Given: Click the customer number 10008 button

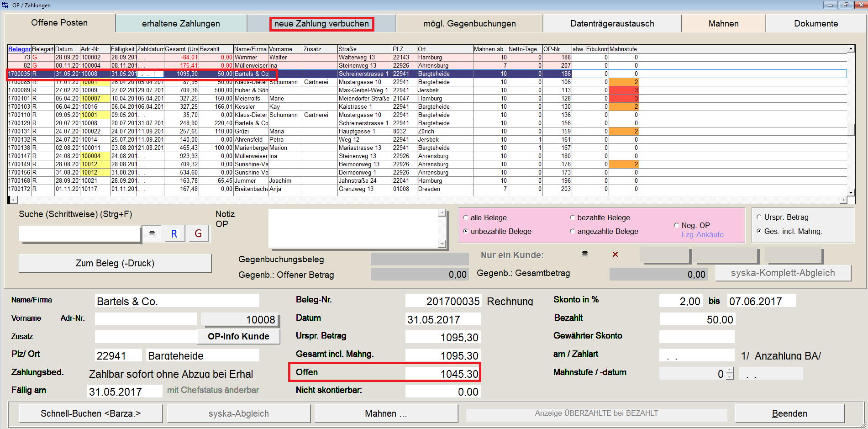Looking at the screenshot, I should 240,320.
